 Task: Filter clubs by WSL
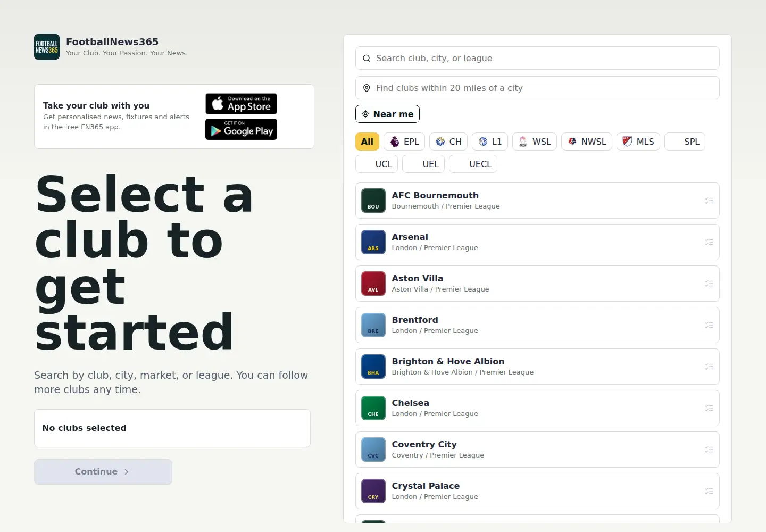pos(535,142)
